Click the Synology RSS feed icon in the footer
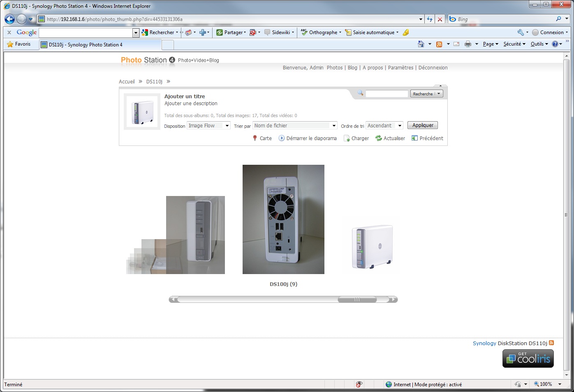This screenshot has height=392, width=574. pyautogui.click(x=551, y=343)
